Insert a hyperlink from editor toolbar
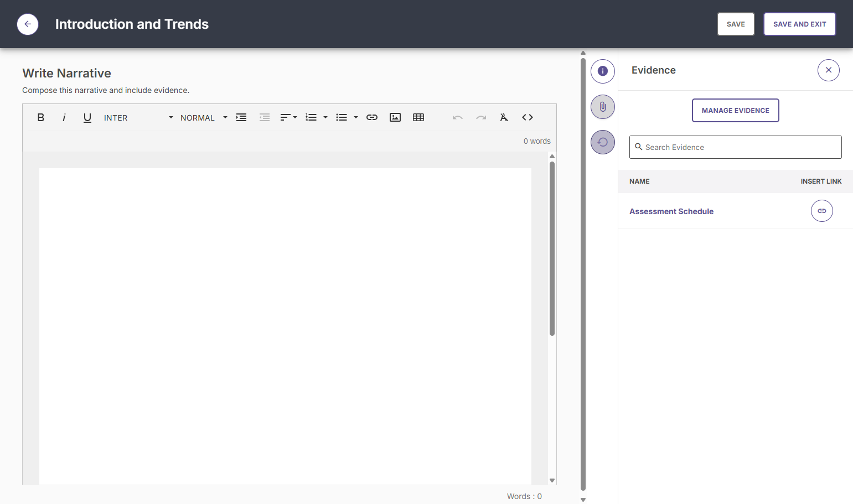The image size is (853, 504). pyautogui.click(x=372, y=117)
